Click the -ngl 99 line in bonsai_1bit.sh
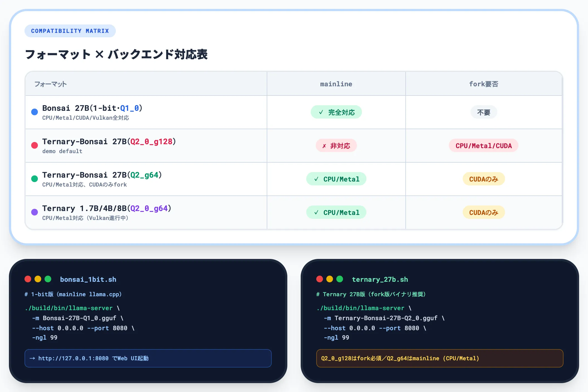The image size is (588, 392). [45, 337]
